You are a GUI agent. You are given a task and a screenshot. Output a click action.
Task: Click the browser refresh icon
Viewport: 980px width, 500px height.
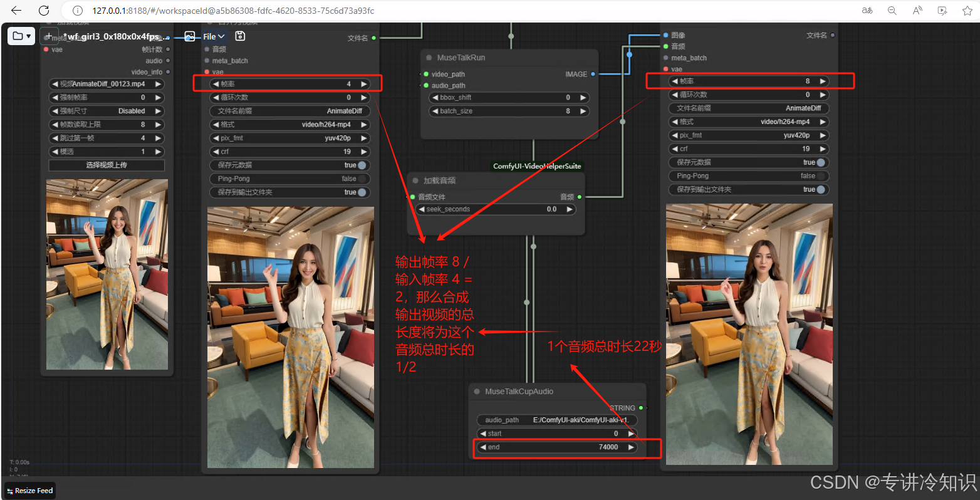[44, 11]
